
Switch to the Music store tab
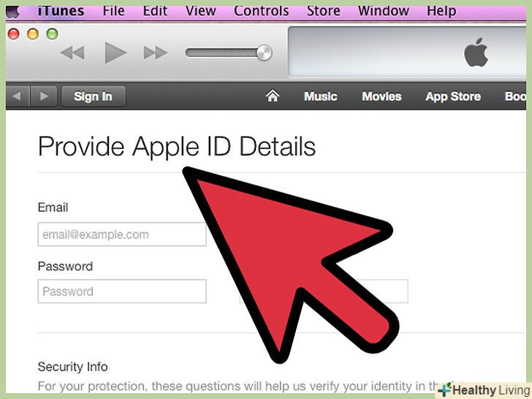point(321,96)
